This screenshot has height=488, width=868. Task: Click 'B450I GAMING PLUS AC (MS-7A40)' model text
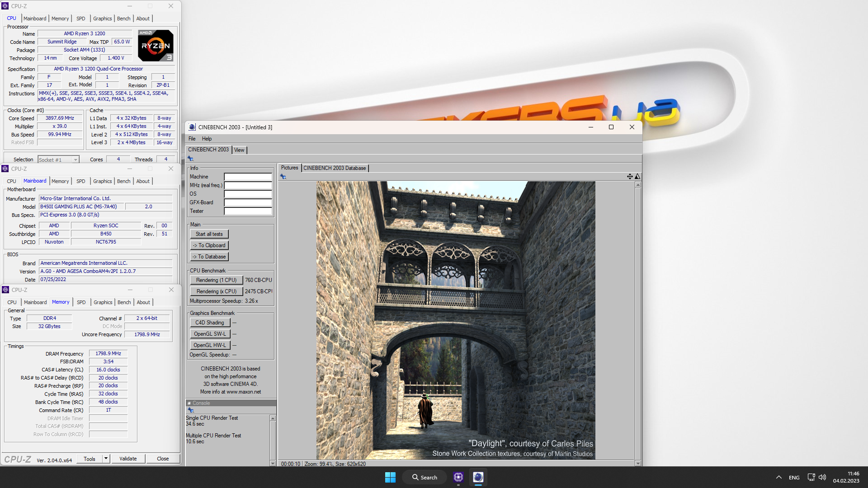[x=79, y=206]
